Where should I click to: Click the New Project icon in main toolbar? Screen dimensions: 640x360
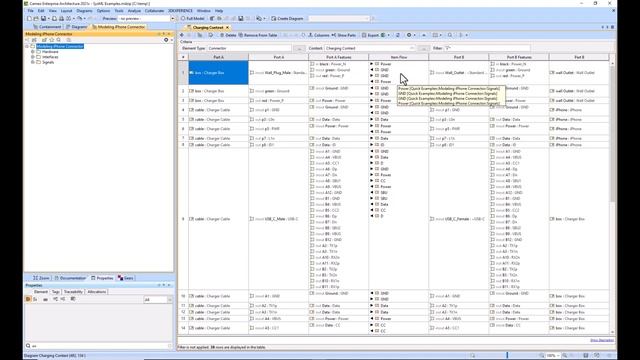pos(29,18)
